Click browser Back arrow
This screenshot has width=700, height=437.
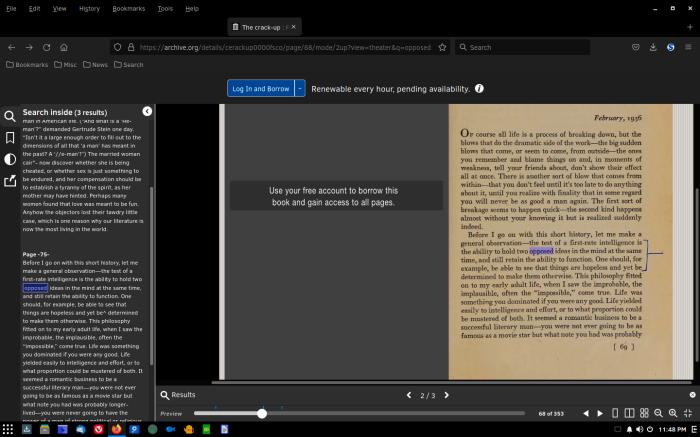[12, 47]
